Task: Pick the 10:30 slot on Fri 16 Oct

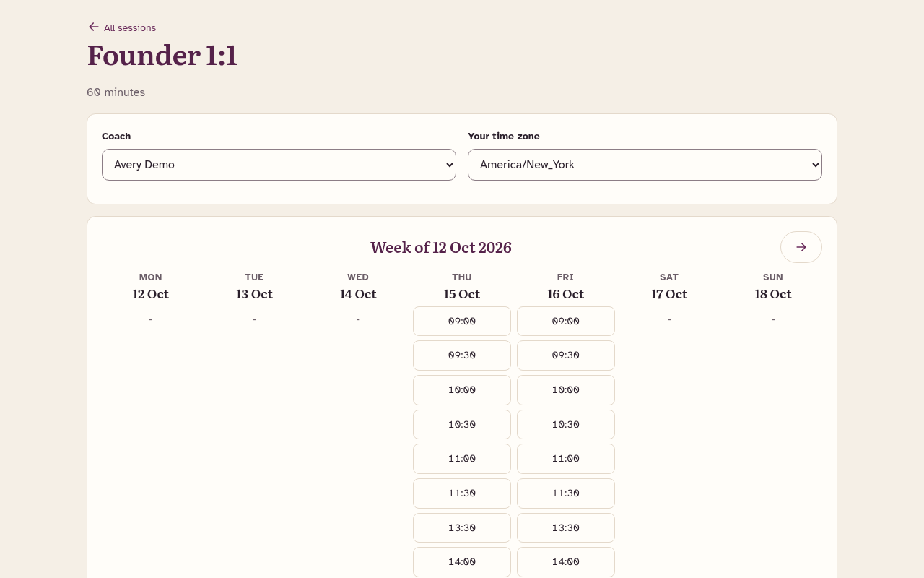Action: coord(566,424)
